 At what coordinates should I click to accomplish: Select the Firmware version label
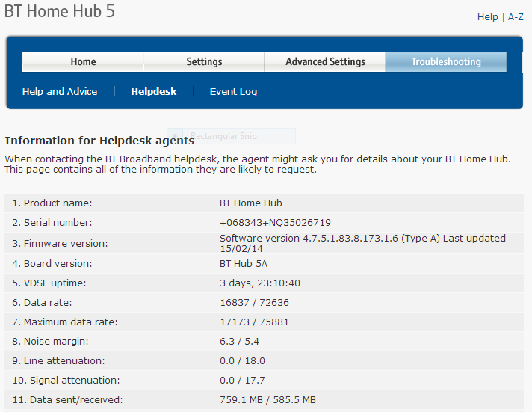(x=60, y=244)
